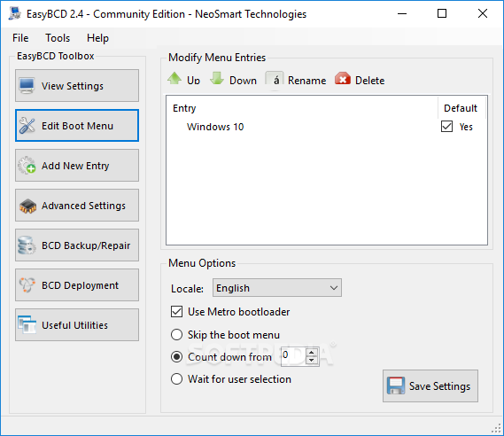Select the Windows 10 boot entry
Screen dimensions: 504x436
[215, 127]
